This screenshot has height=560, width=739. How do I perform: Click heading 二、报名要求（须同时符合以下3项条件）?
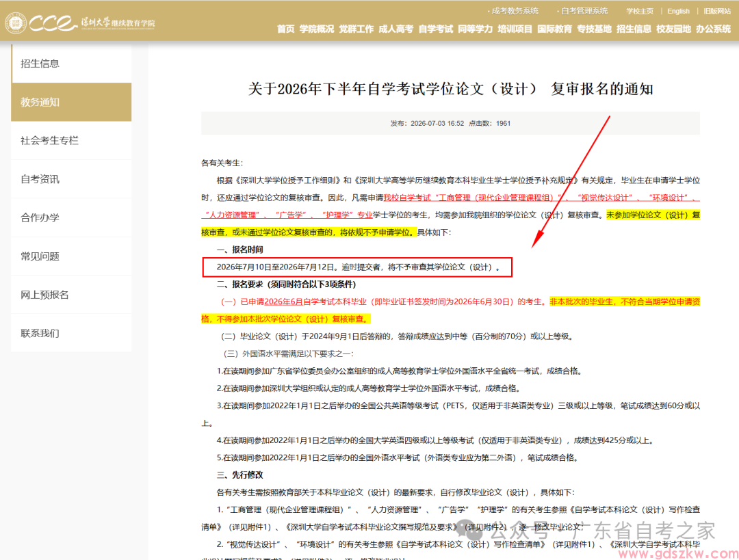coord(287,284)
